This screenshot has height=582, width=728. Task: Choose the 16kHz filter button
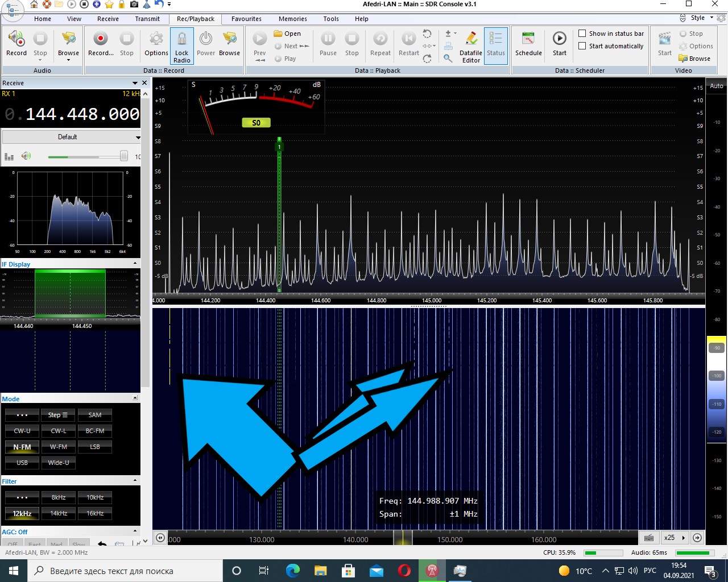(x=95, y=513)
